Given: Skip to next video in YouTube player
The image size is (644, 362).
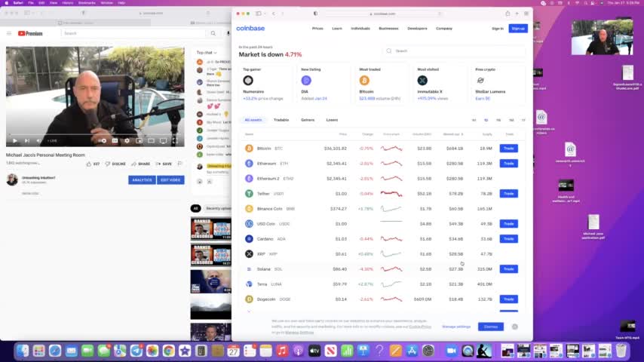Looking at the screenshot, I should click(x=26, y=140).
